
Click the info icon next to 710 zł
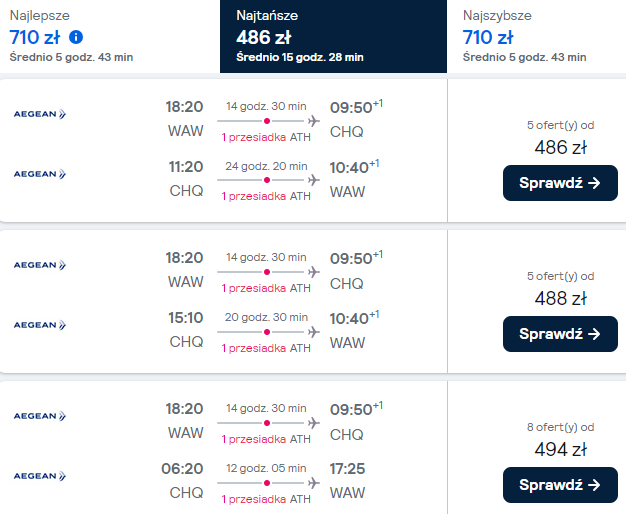(77, 38)
